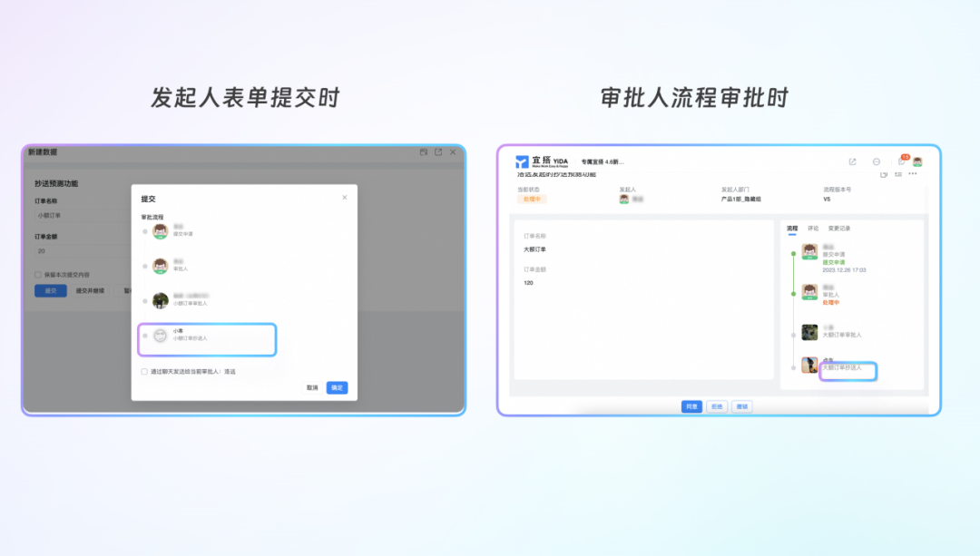Click the 大额订单 order name value

(x=534, y=249)
